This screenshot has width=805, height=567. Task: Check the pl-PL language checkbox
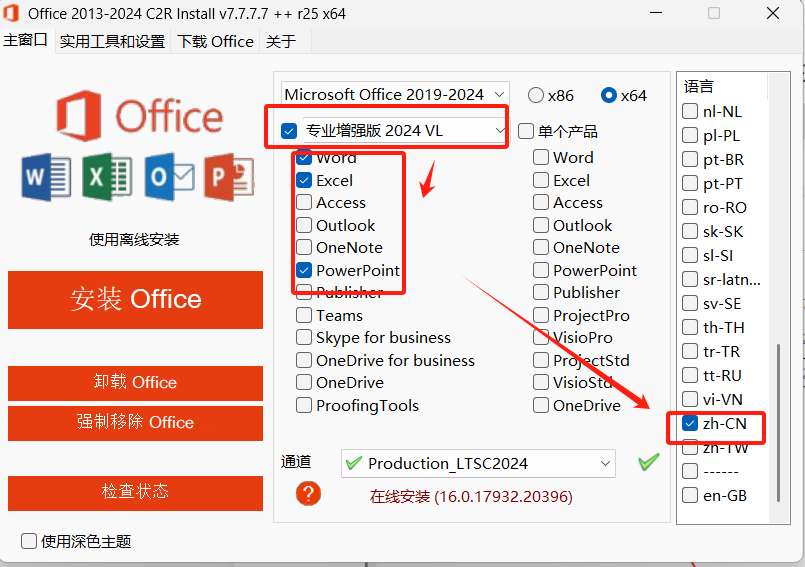point(689,135)
